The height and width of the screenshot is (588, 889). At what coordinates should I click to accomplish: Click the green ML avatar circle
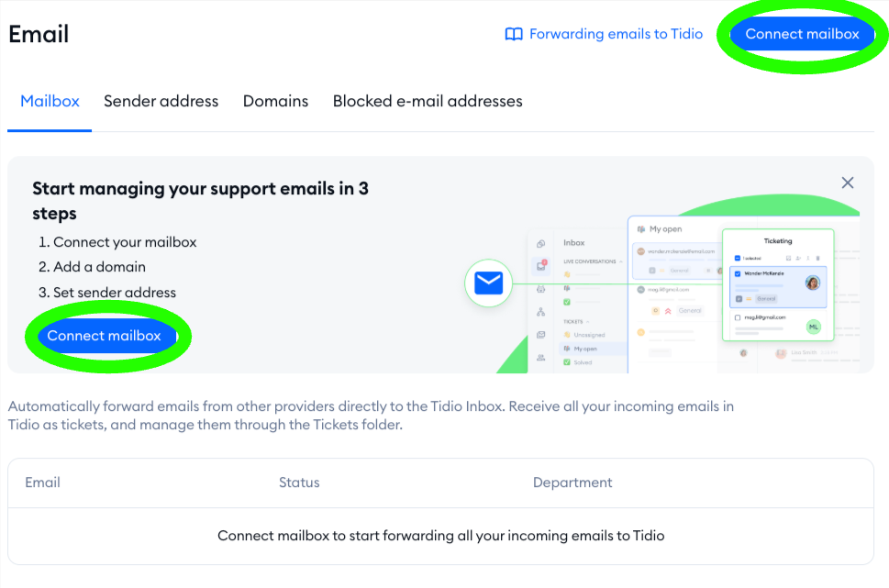click(x=813, y=327)
